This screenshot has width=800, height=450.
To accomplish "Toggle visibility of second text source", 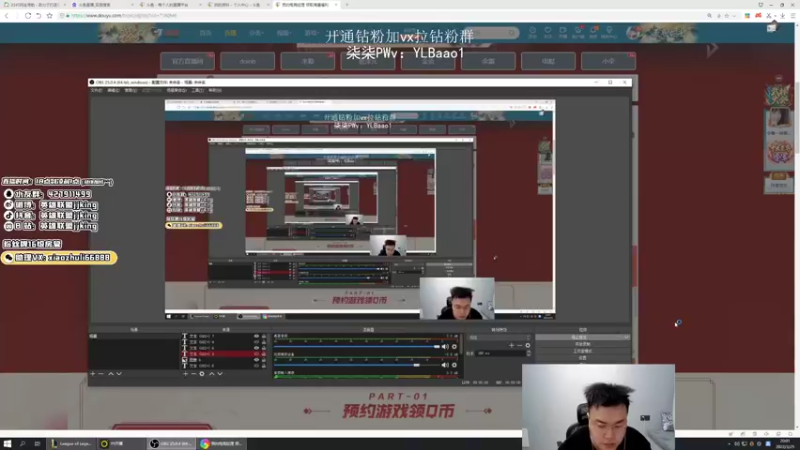I will pos(257,342).
